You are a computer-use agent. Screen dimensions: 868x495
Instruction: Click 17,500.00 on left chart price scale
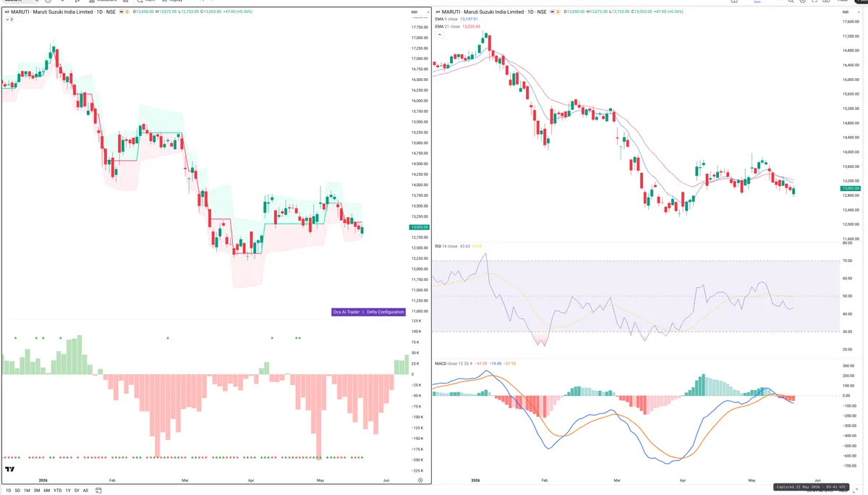coord(420,38)
